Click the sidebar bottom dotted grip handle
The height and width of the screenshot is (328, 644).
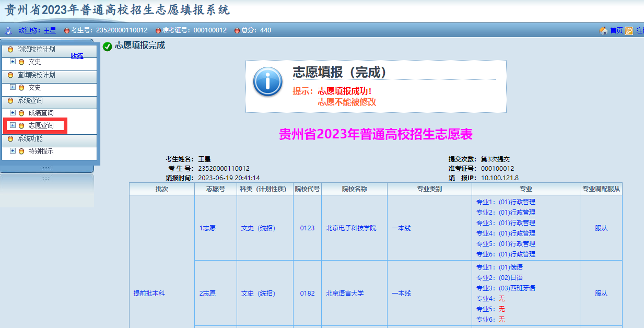(x=46, y=168)
